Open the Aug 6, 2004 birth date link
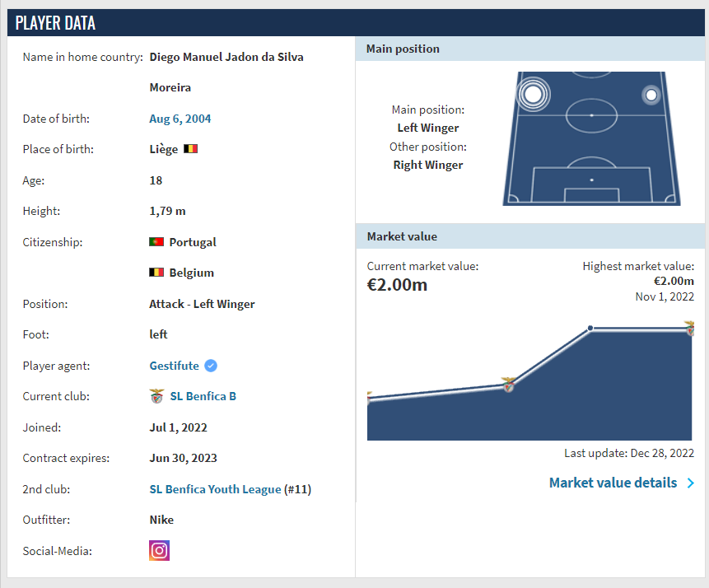Screen dimensions: 709x588 point(180,119)
